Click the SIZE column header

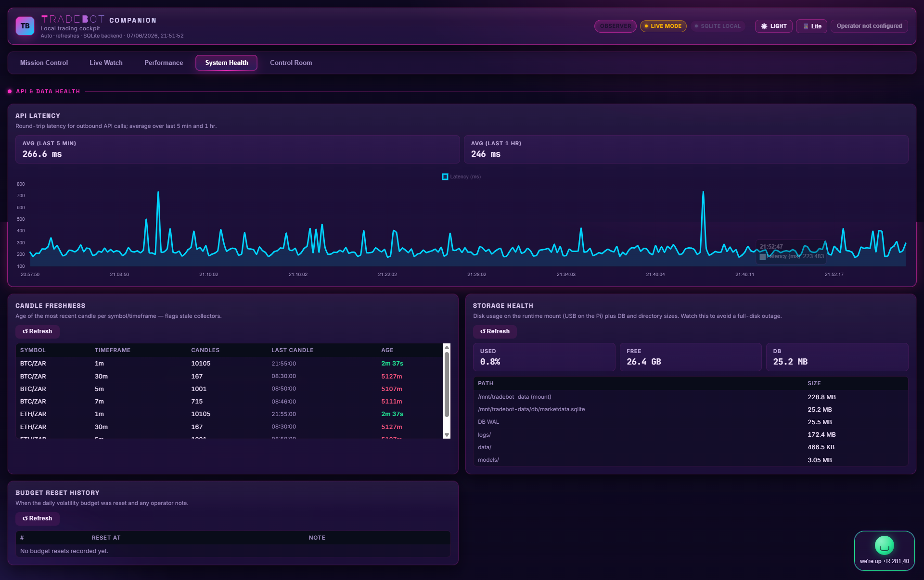click(x=814, y=383)
